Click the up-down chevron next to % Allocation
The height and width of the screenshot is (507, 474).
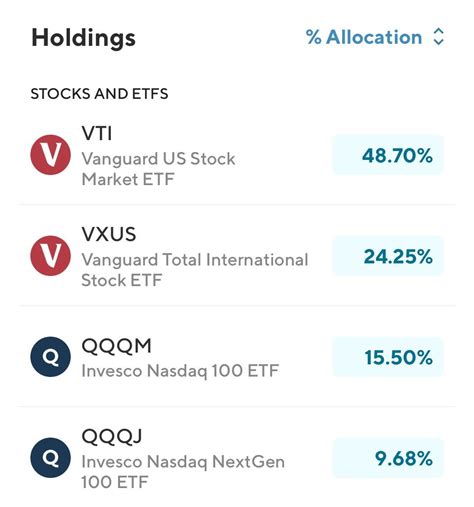point(438,37)
